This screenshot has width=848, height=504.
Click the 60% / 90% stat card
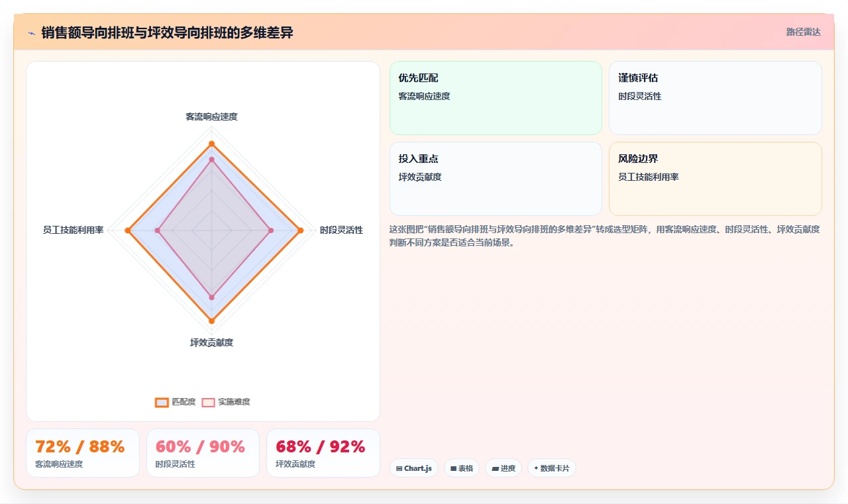pos(203,453)
